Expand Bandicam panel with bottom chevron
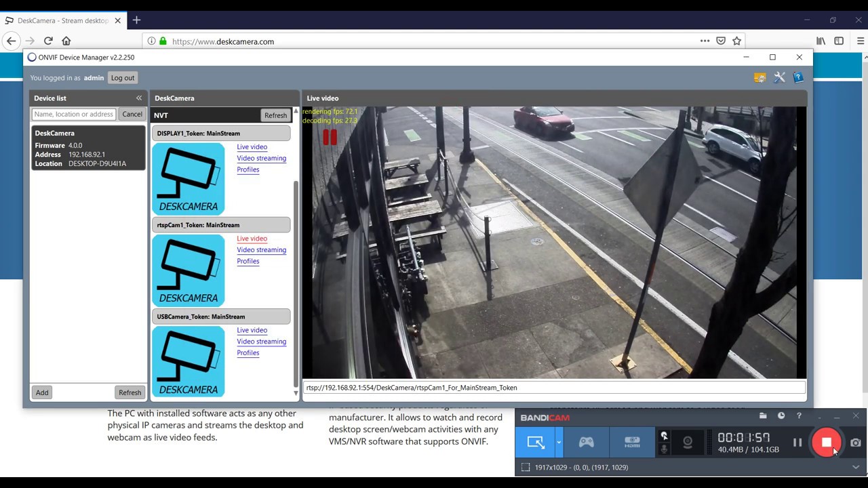868x488 pixels. [x=856, y=467]
